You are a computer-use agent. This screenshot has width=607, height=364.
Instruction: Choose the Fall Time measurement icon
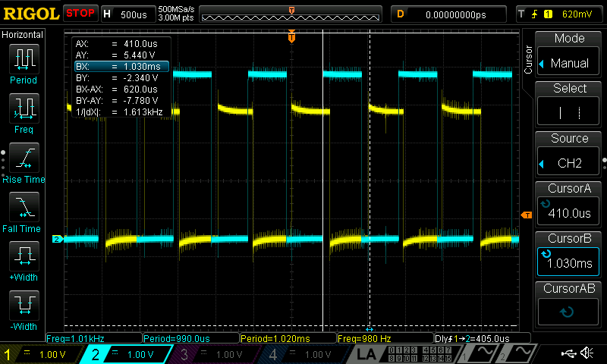(24, 210)
